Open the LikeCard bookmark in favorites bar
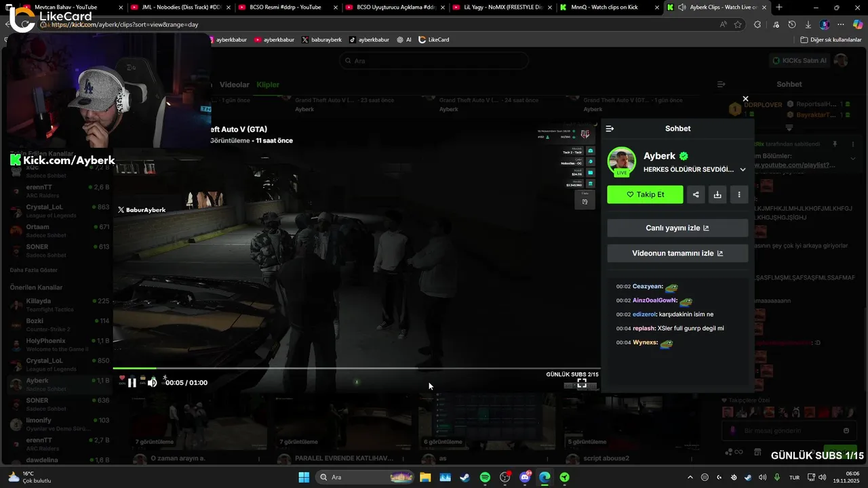The width and height of the screenshot is (868, 488). click(x=434, y=40)
